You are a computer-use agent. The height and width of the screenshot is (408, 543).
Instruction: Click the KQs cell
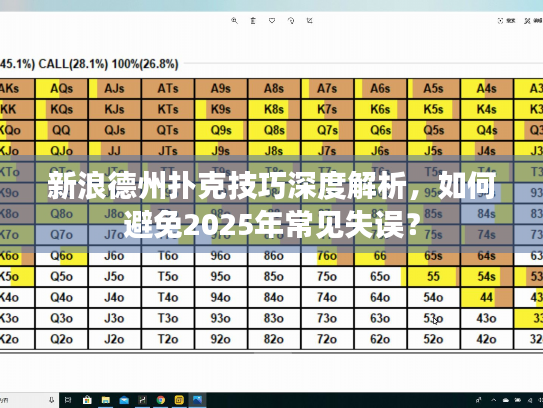click(62, 109)
